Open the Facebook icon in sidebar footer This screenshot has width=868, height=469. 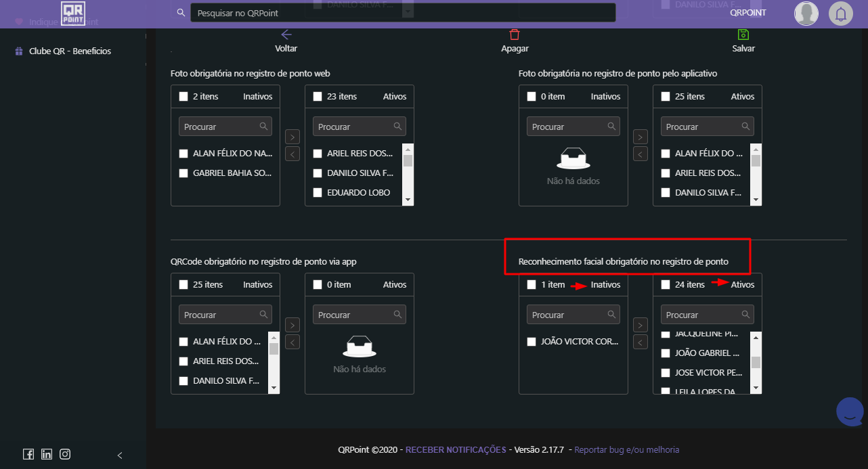click(28, 455)
